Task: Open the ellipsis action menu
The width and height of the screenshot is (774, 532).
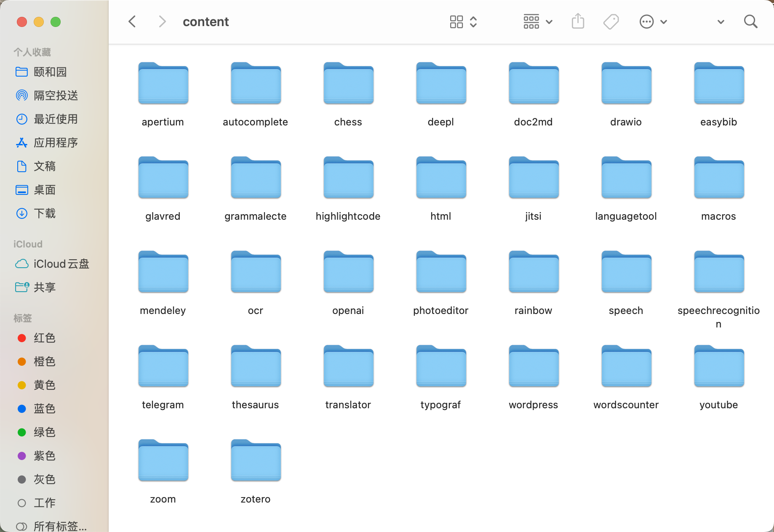Action: pyautogui.click(x=653, y=21)
